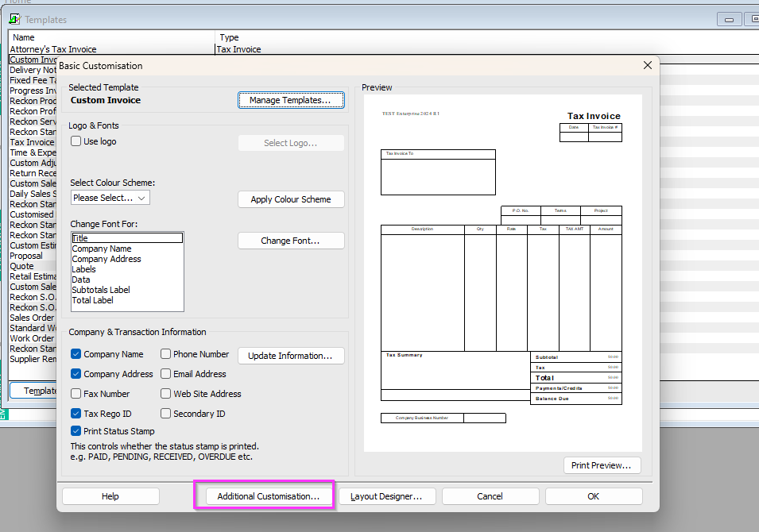Screen dimensions: 759x532
Task: Confirm changes with OK
Action: (x=594, y=496)
